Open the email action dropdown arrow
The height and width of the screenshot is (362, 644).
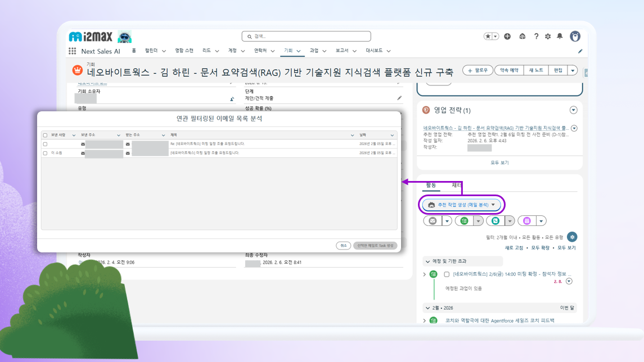(x=447, y=221)
